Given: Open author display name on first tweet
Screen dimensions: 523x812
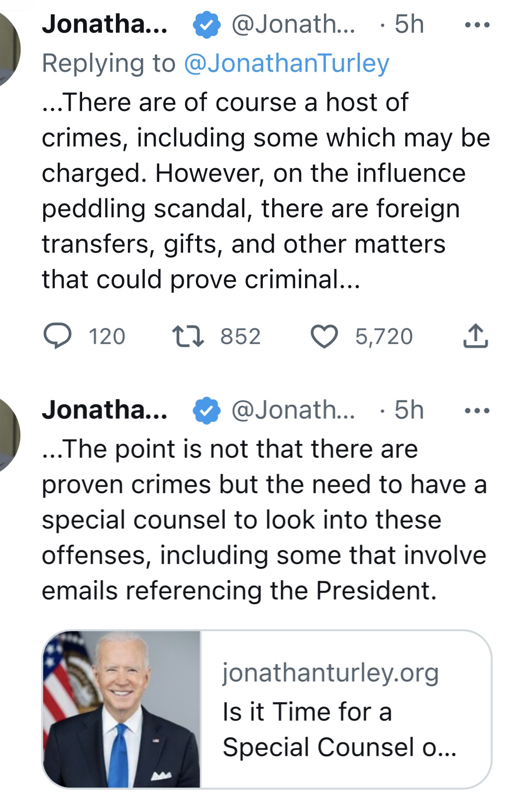Looking at the screenshot, I should [x=105, y=24].
